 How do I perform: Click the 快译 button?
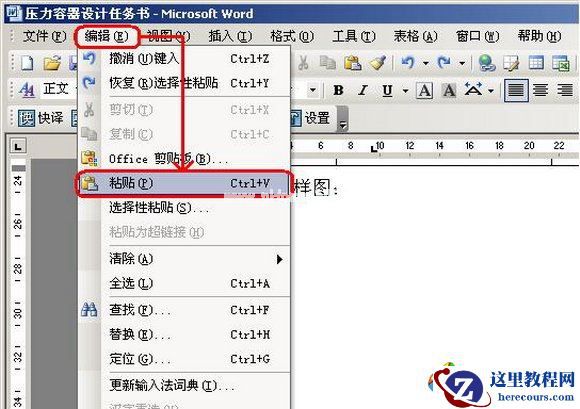coord(41,118)
